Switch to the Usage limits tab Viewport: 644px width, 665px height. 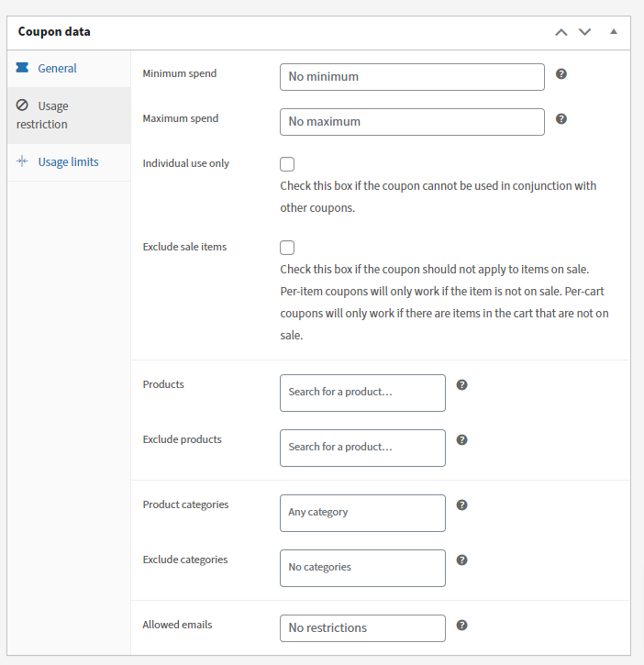[68, 162]
